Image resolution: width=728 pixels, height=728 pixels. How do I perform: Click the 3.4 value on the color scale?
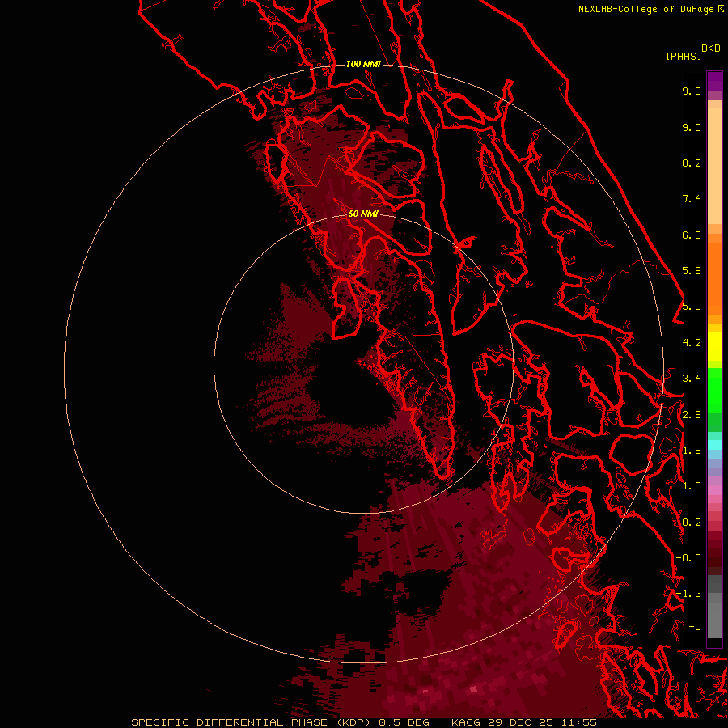tap(692, 379)
